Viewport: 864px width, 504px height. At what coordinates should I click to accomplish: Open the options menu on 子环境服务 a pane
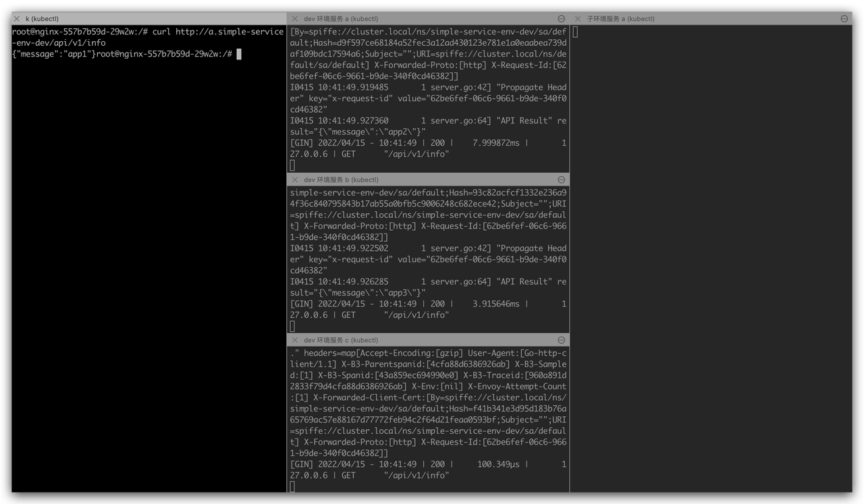point(843,18)
